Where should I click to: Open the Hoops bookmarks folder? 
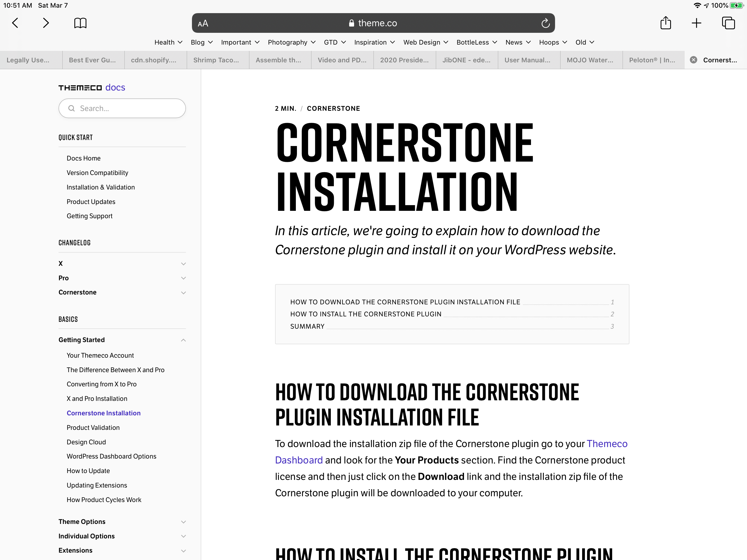click(x=553, y=42)
